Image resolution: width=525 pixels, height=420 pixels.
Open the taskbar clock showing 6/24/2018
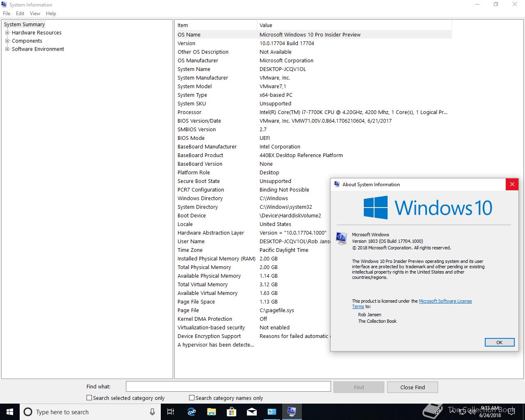click(x=490, y=412)
